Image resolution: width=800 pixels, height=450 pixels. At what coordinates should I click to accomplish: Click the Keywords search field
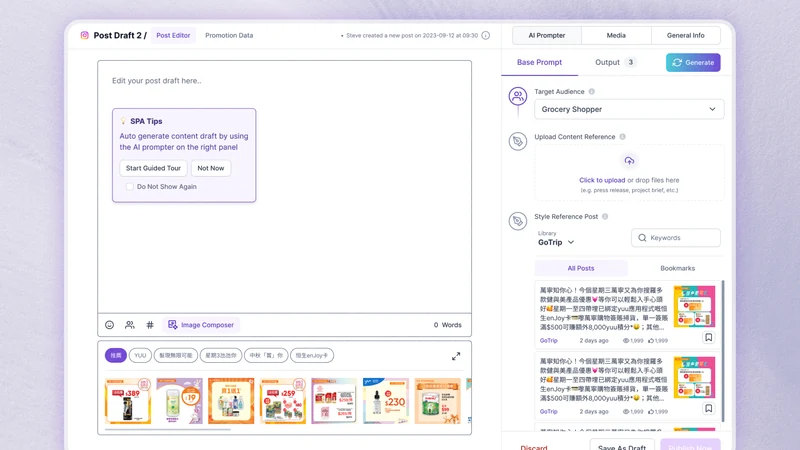click(x=676, y=238)
